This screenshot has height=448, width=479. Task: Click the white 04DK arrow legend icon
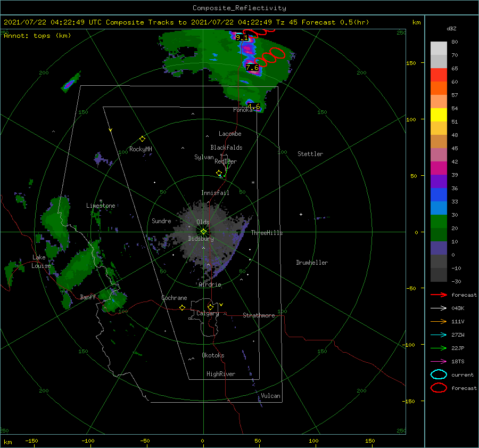coord(439,308)
